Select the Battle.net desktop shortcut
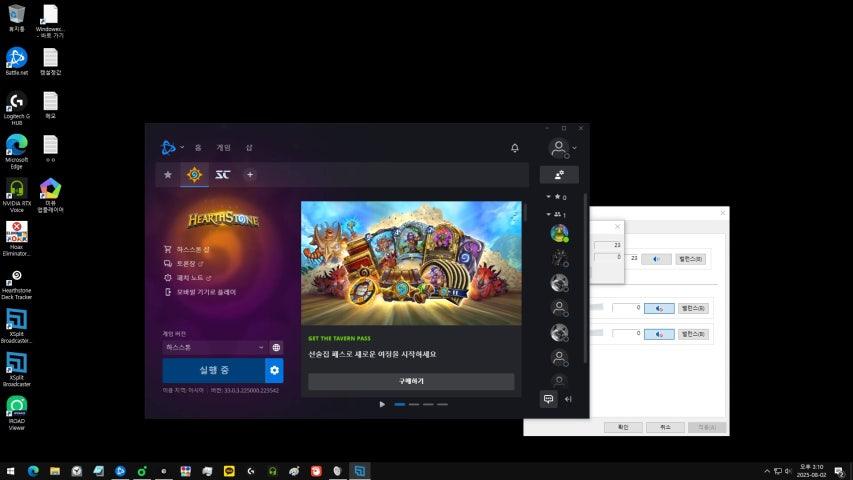Image resolution: width=853 pixels, height=480 pixels. [17, 61]
